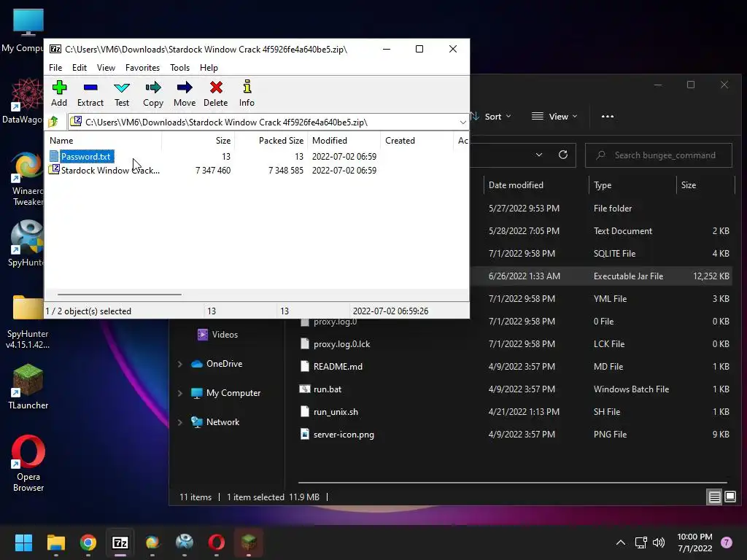
Task: Open Opera from the taskbar
Action: (x=216, y=542)
